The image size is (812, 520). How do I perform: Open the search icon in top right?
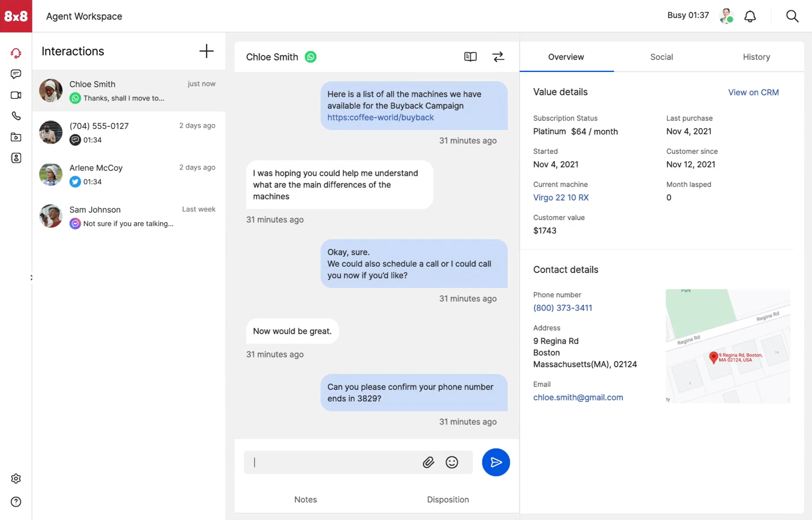click(x=793, y=16)
